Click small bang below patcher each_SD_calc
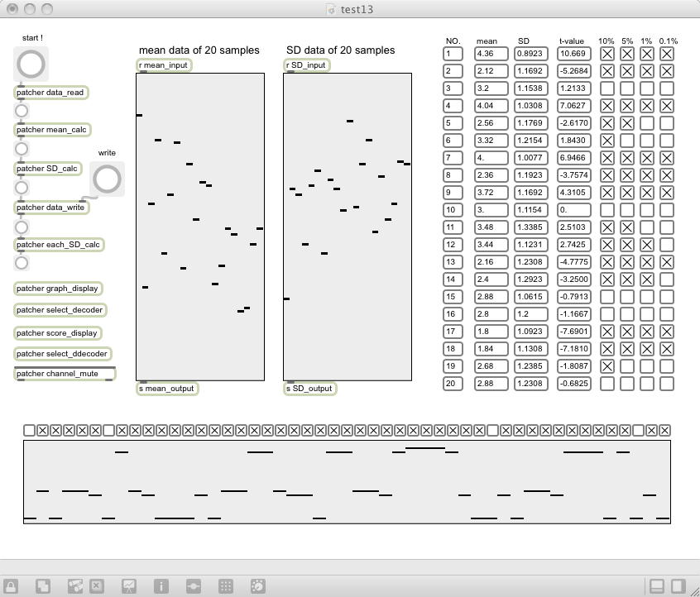The width and height of the screenshot is (700, 597). (x=22, y=263)
